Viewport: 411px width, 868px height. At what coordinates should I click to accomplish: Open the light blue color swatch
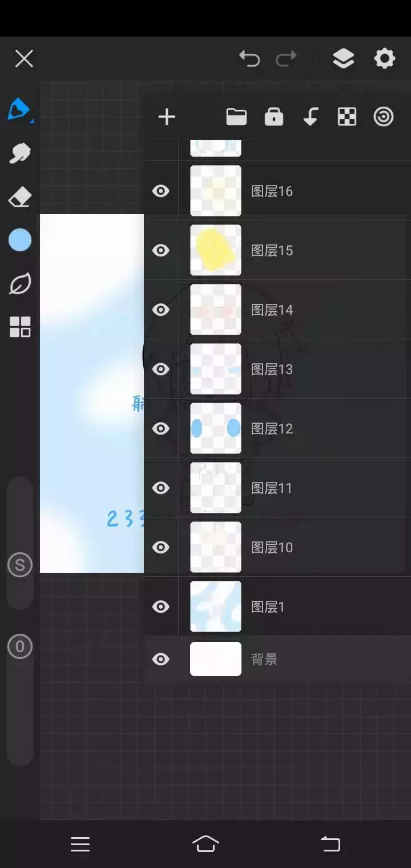pyautogui.click(x=20, y=240)
